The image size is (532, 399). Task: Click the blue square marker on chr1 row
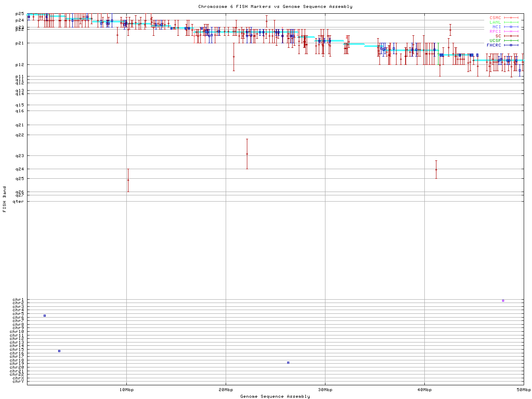coord(503,300)
